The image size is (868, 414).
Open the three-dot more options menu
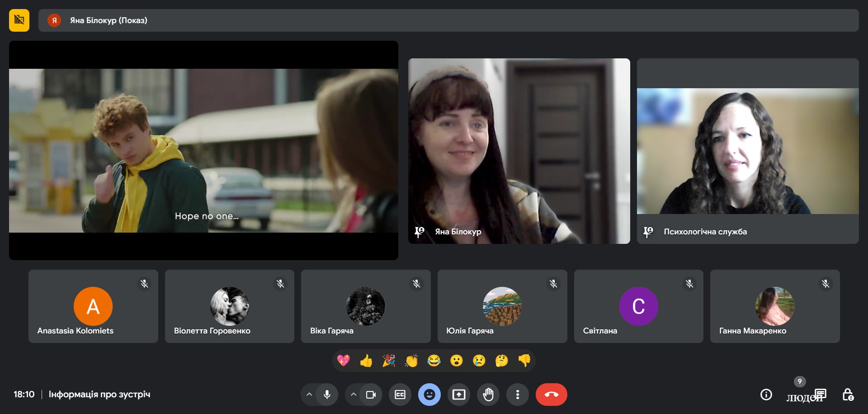click(x=518, y=395)
